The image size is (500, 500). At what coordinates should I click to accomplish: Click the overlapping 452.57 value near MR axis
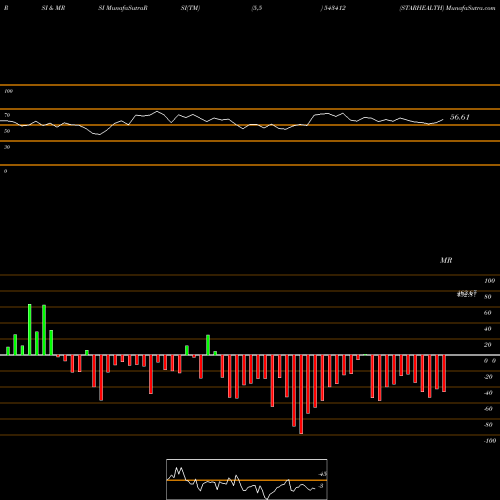click(x=467, y=294)
